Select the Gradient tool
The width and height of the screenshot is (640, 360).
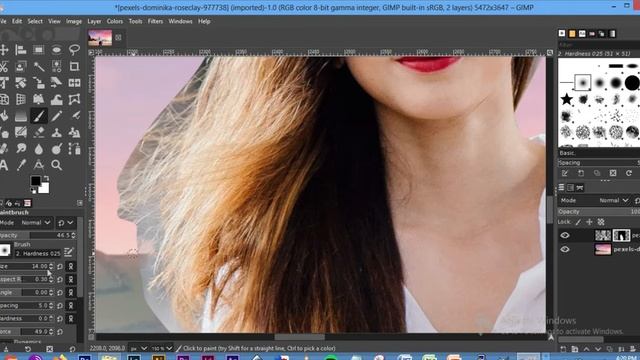[x=21, y=116]
